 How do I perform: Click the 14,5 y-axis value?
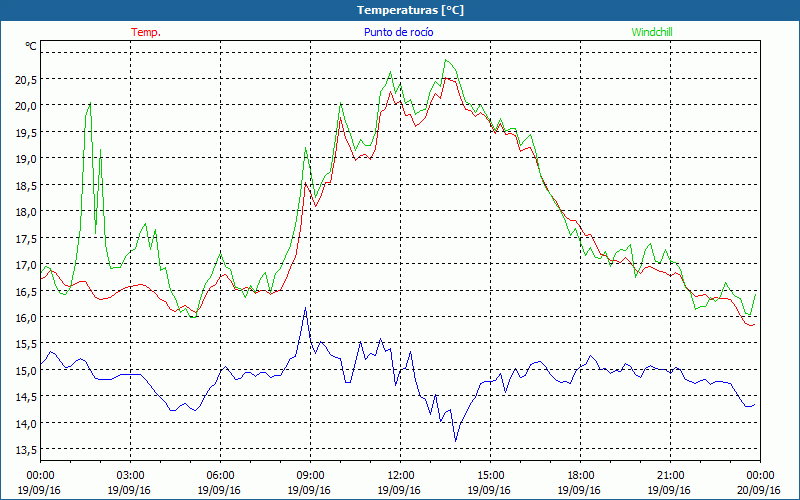coord(26,397)
